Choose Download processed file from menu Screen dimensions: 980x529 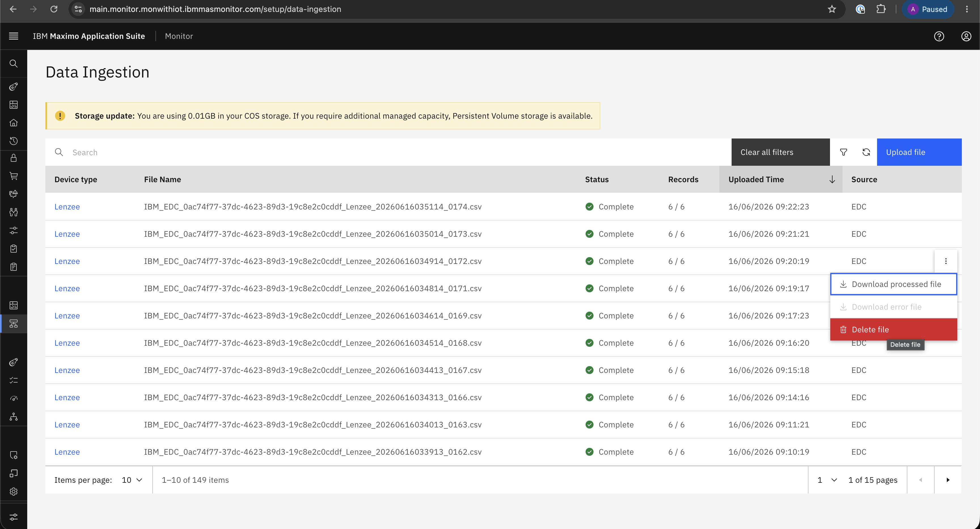[x=893, y=284]
